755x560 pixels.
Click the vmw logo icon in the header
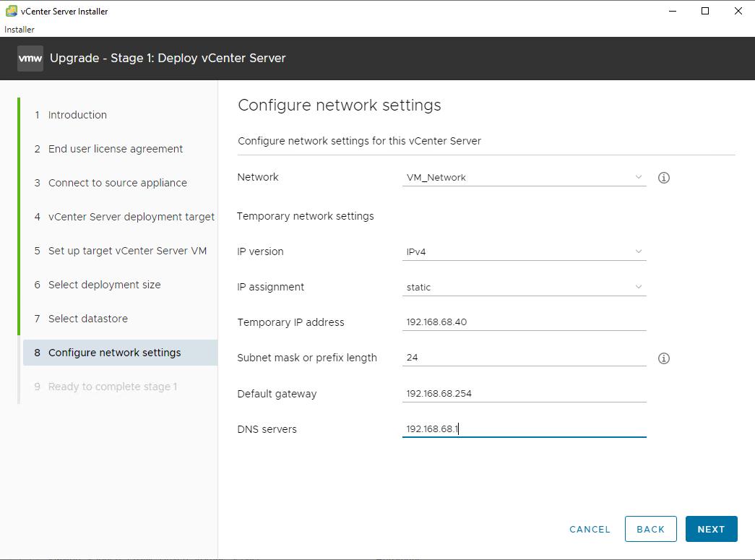tap(30, 58)
